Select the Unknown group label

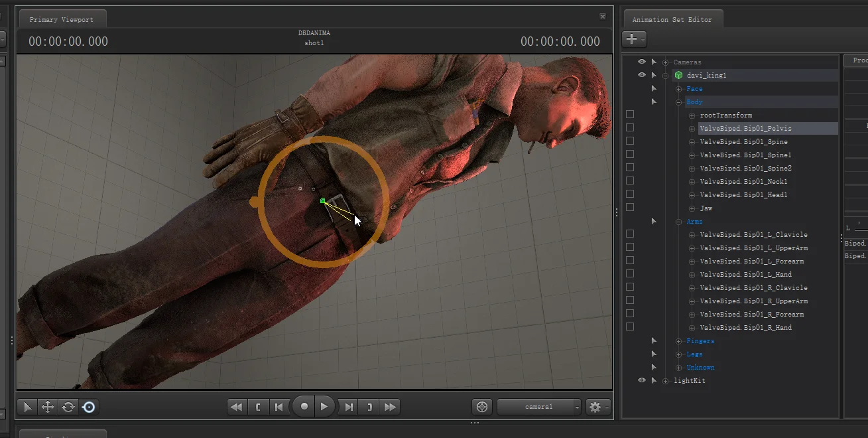coord(700,368)
